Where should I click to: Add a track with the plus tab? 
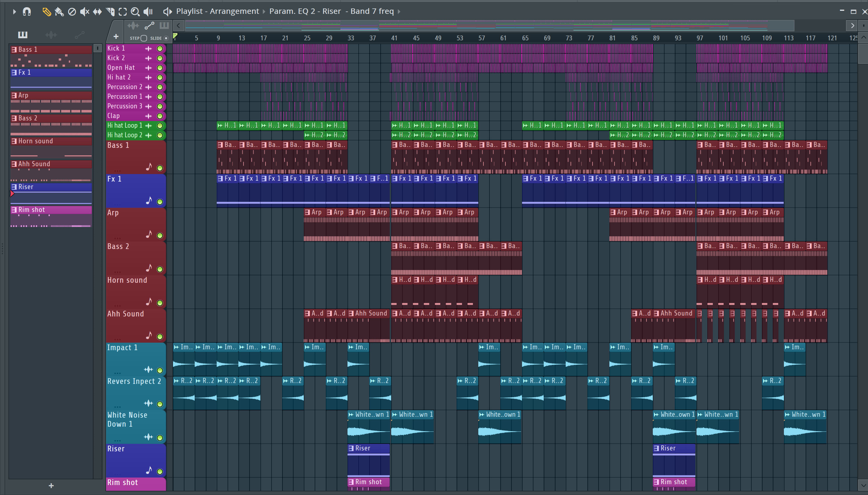(116, 36)
